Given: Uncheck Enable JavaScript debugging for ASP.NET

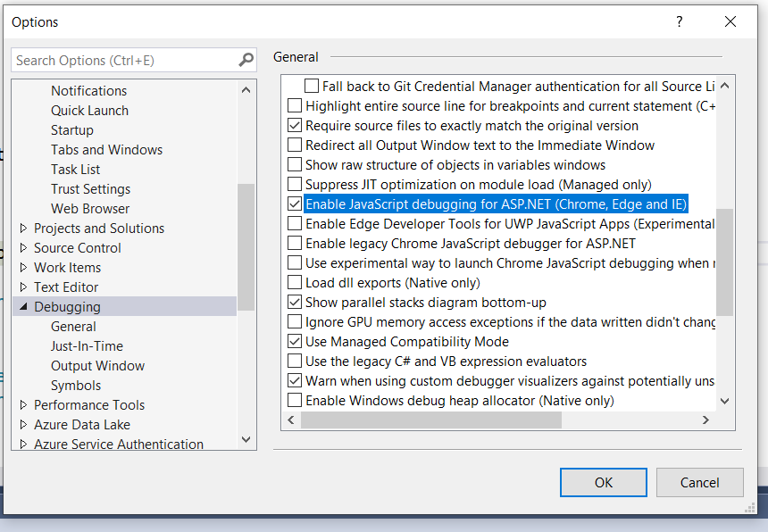Looking at the screenshot, I should point(295,204).
